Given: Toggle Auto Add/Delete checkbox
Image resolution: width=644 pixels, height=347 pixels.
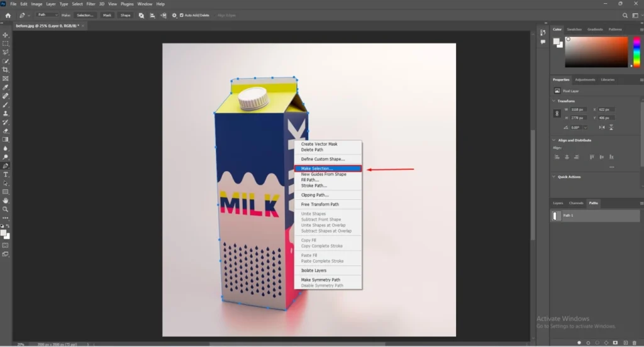Looking at the screenshot, I should (x=182, y=15).
